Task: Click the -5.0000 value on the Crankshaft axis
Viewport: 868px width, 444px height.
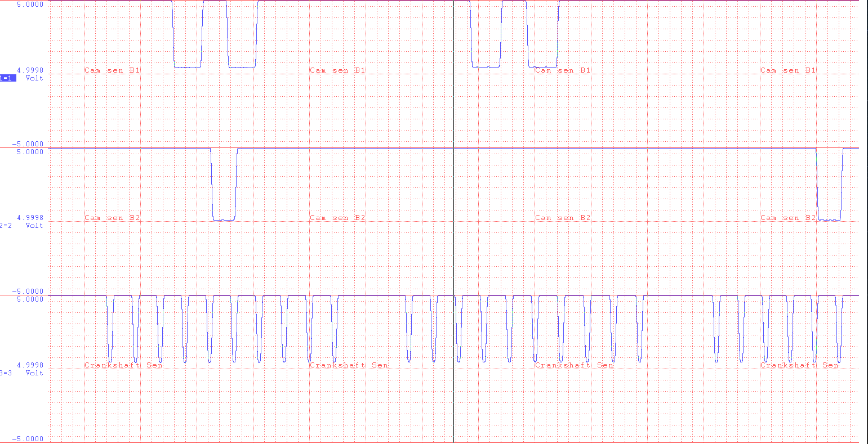Action: (x=27, y=439)
